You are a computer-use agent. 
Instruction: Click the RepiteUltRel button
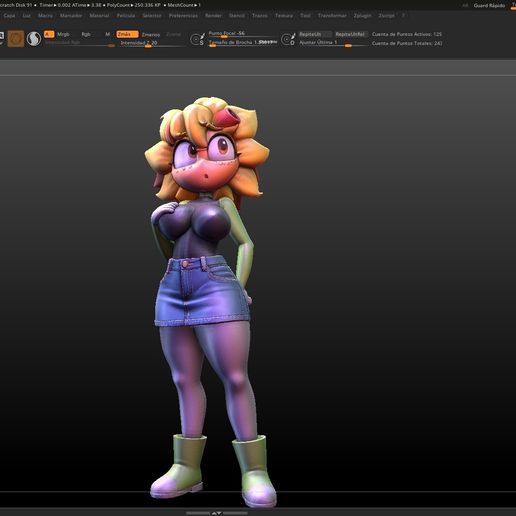point(350,34)
